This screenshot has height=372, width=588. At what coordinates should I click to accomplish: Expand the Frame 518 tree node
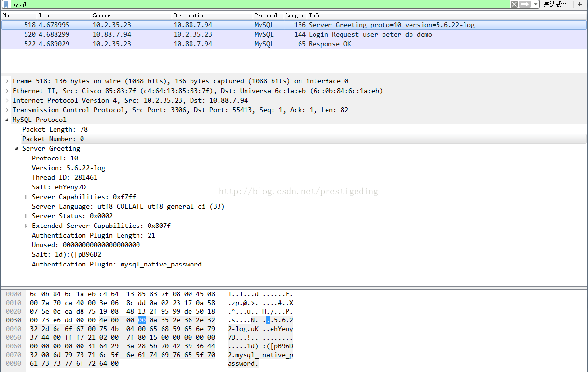click(x=7, y=81)
